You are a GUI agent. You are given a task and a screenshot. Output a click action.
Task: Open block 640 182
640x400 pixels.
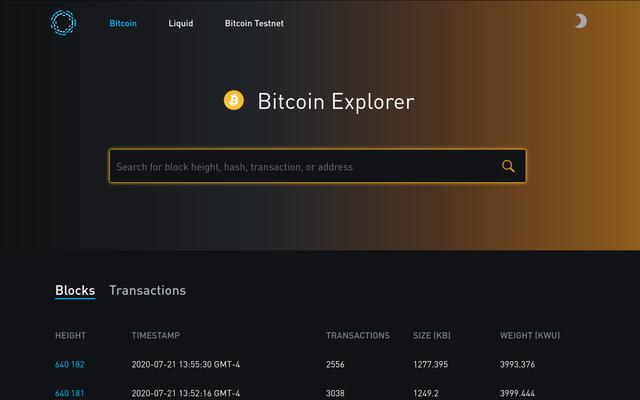pos(70,364)
